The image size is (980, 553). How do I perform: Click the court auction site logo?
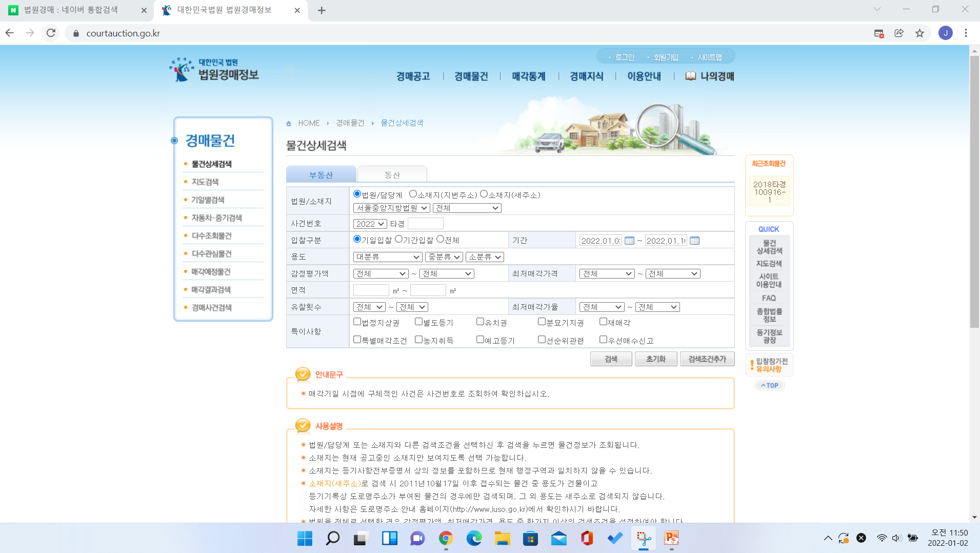click(x=214, y=70)
